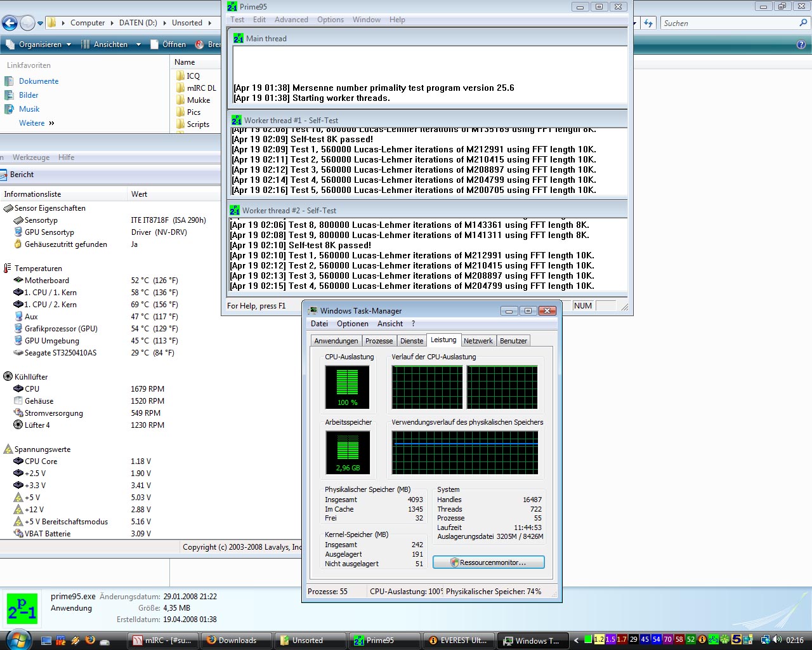Open the Ansichten dropdown arrow

point(138,44)
